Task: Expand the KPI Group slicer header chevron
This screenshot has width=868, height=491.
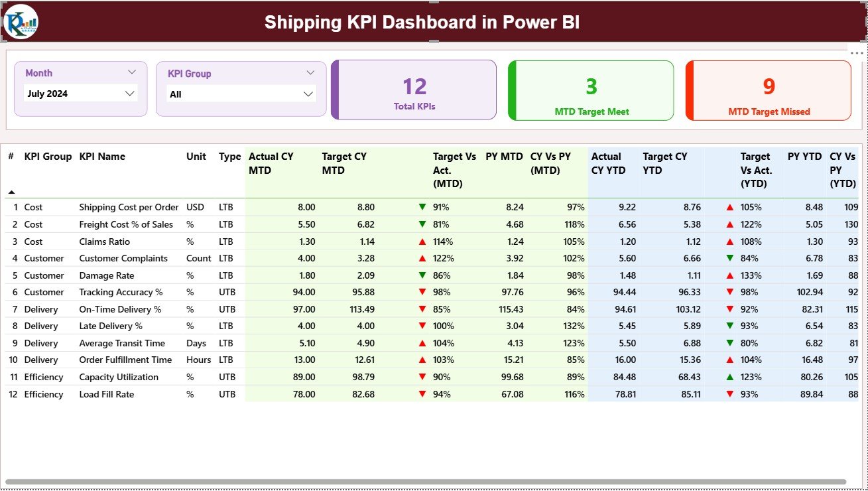Action: (310, 73)
